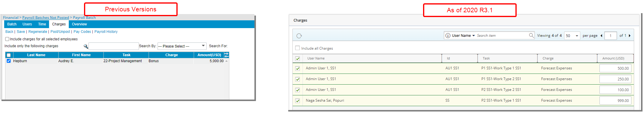Open the 50 per page dropdown
644x113 pixels.
(572, 36)
